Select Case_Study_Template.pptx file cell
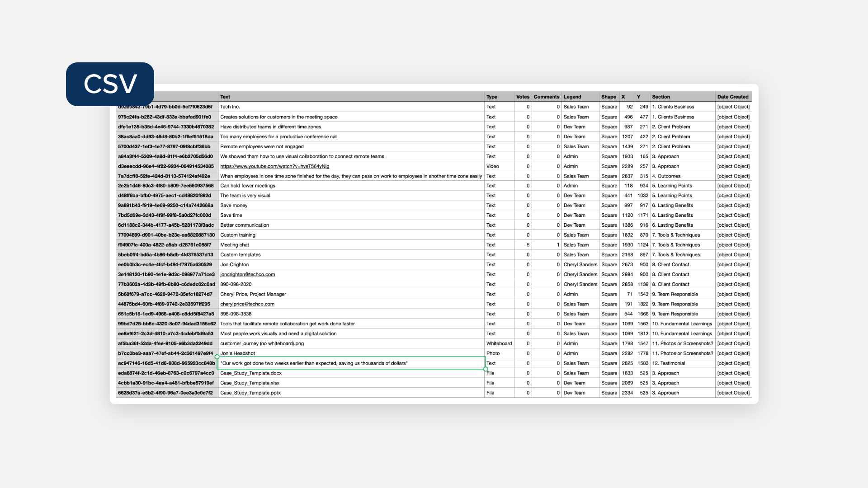 [351, 393]
